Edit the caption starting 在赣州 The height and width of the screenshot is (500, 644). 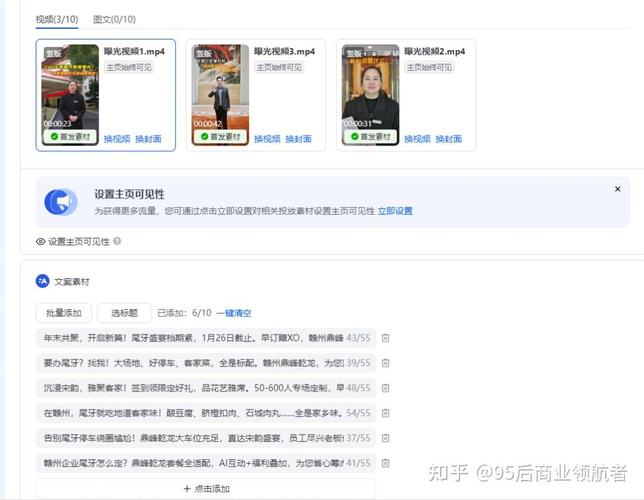[x=206, y=413]
